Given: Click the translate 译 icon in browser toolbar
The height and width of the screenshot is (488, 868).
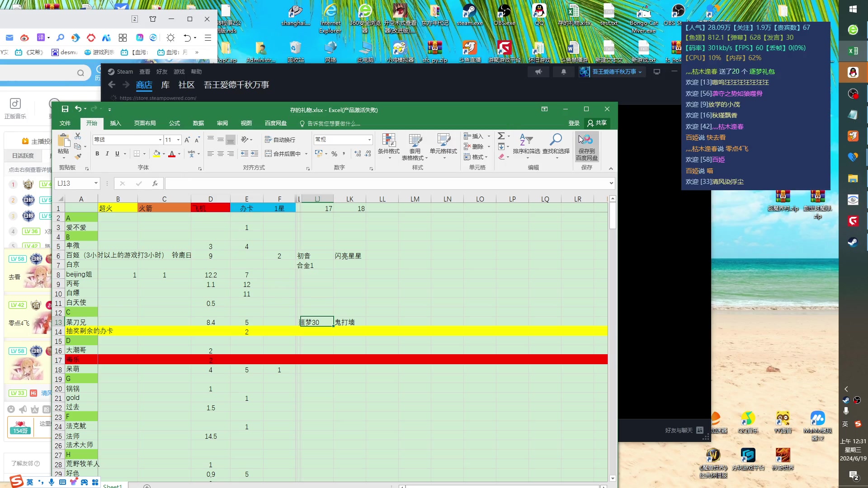Looking at the screenshot, I should tap(41, 38).
